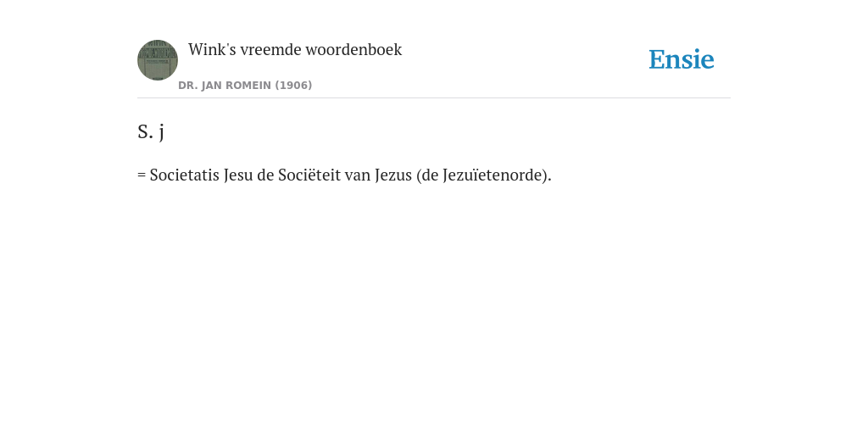Click the word Sociëteit in the definition

[x=309, y=175]
